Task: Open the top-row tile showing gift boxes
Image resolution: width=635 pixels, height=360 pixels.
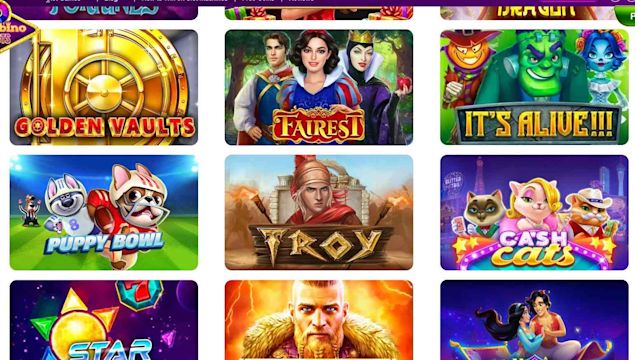Action: coord(319,12)
